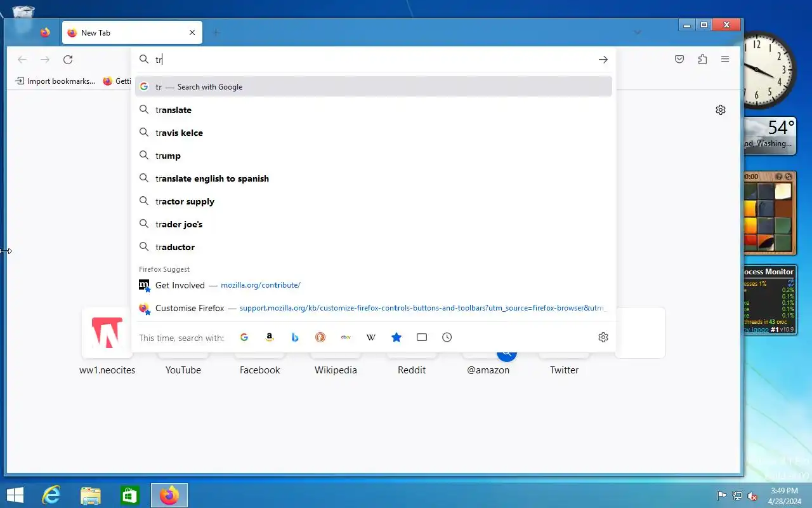Choose 'translate english to spanish' suggestion
The width and height of the screenshot is (812, 508).
coord(373,178)
